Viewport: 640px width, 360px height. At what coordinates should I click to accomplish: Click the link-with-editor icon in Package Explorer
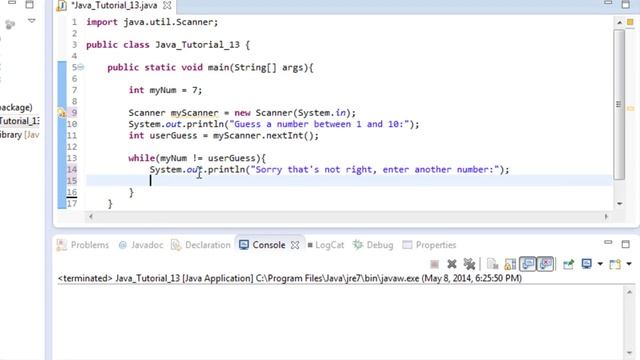point(10,24)
